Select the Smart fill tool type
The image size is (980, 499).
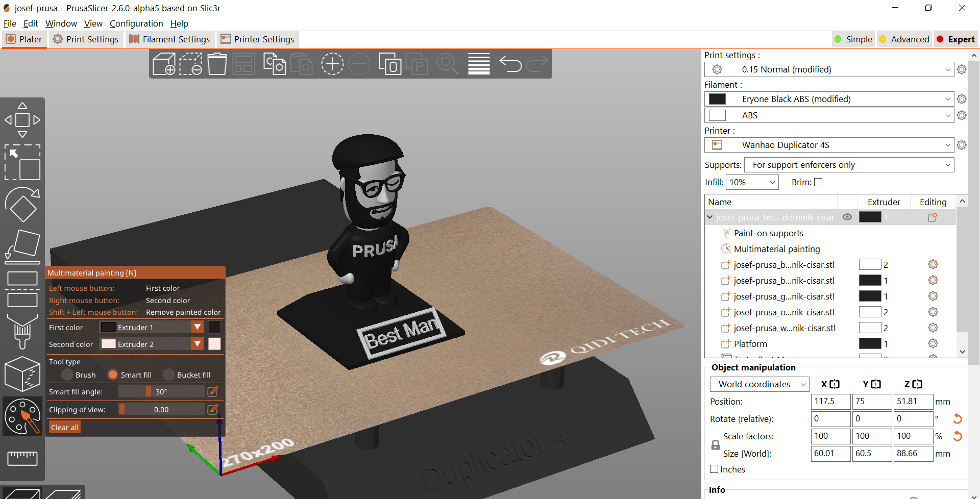(x=113, y=375)
